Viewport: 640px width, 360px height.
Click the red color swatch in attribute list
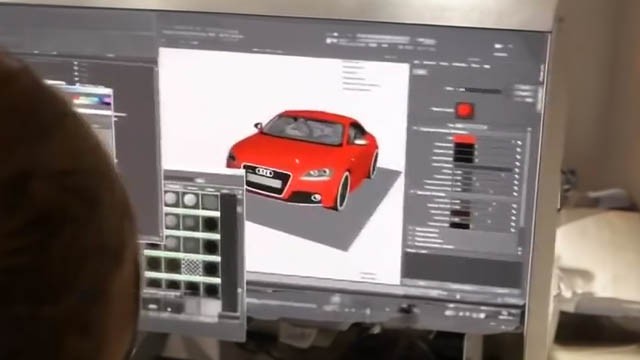tap(464, 140)
